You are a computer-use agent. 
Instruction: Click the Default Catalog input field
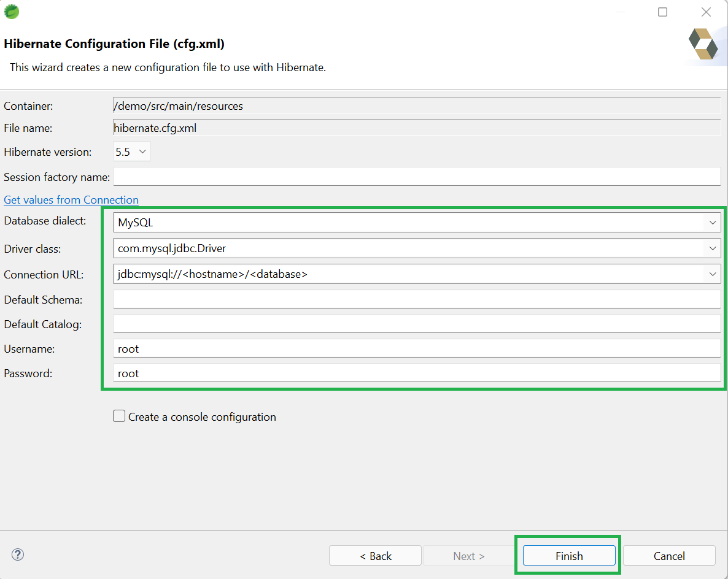click(x=417, y=324)
